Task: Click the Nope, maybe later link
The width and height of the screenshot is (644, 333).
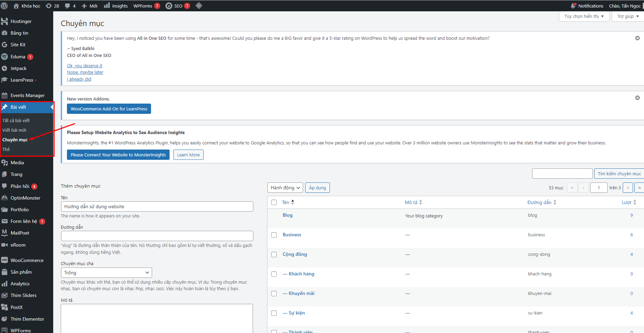Action: pyautogui.click(x=85, y=72)
